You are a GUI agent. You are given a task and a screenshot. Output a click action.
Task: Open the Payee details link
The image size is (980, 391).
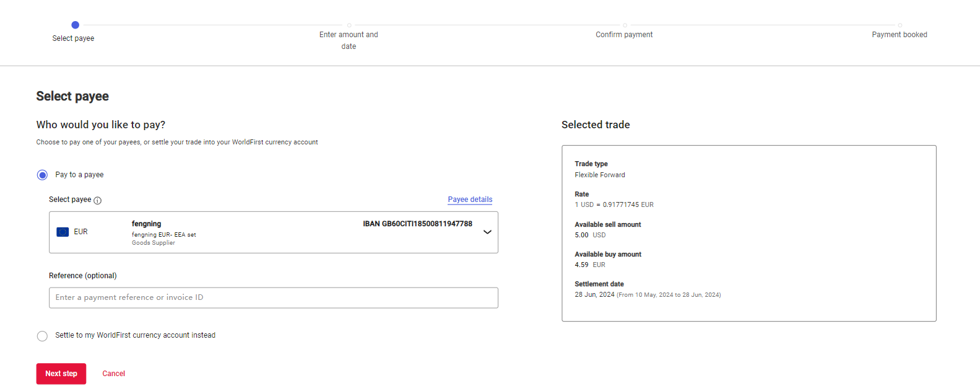470,200
